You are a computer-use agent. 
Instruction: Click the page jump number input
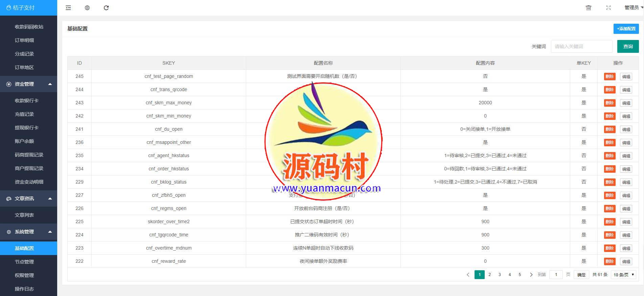pyautogui.click(x=556, y=275)
